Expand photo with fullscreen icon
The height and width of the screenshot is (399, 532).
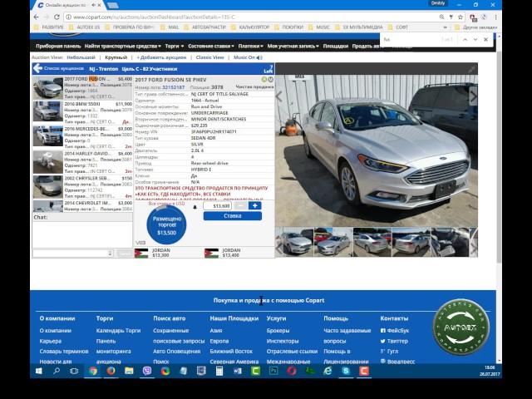[471, 69]
